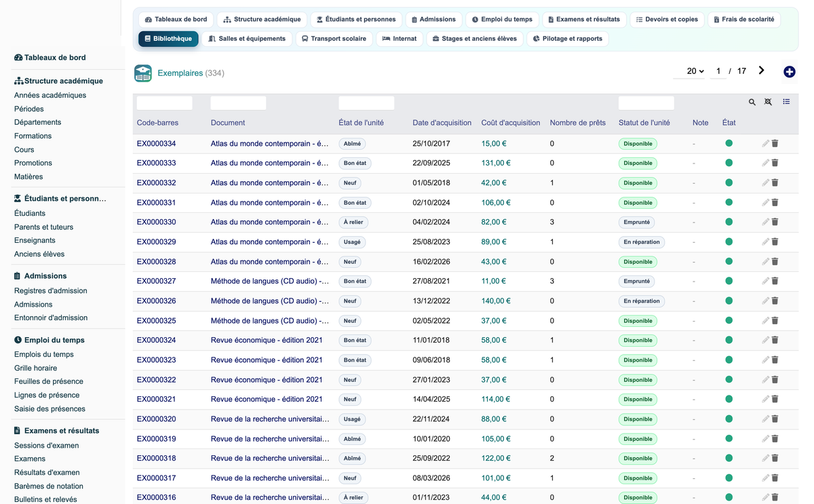The height and width of the screenshot is (504, 814).
Task: Click the Statut de l'unité filter input
Action: [646, 103]
